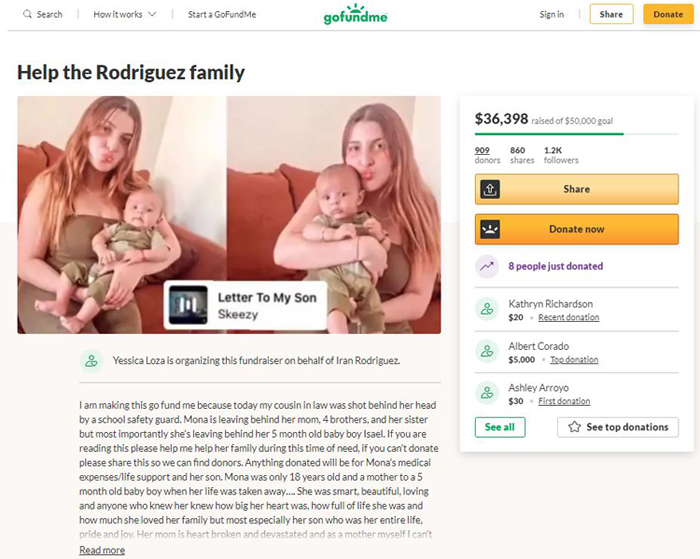
Task: Click the sunburst icon on Donate now
Action: tap(490, 229)
